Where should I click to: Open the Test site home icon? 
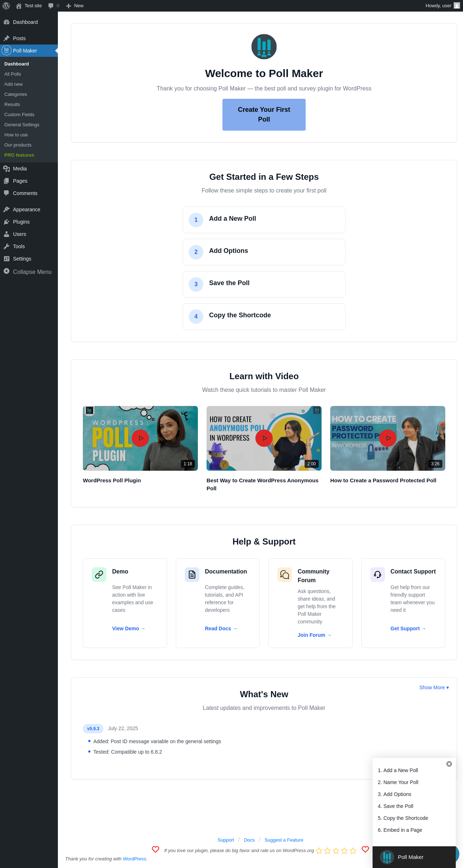[19, 6]
